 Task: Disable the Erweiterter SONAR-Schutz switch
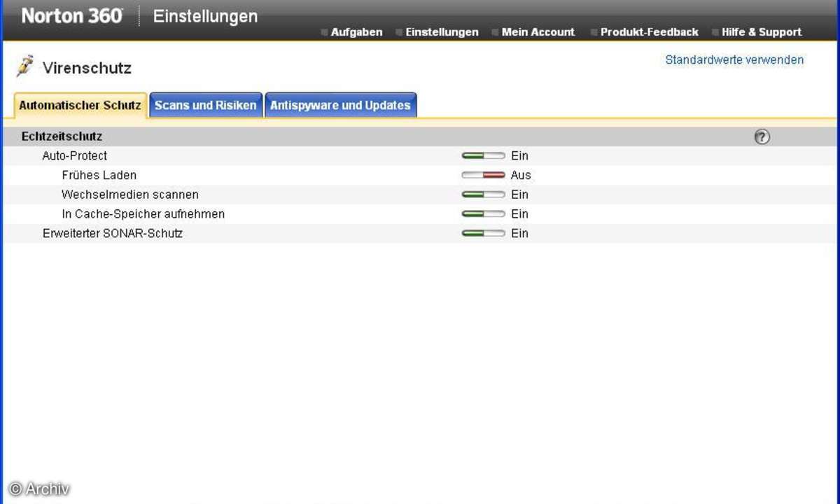(x=483, y=233)
